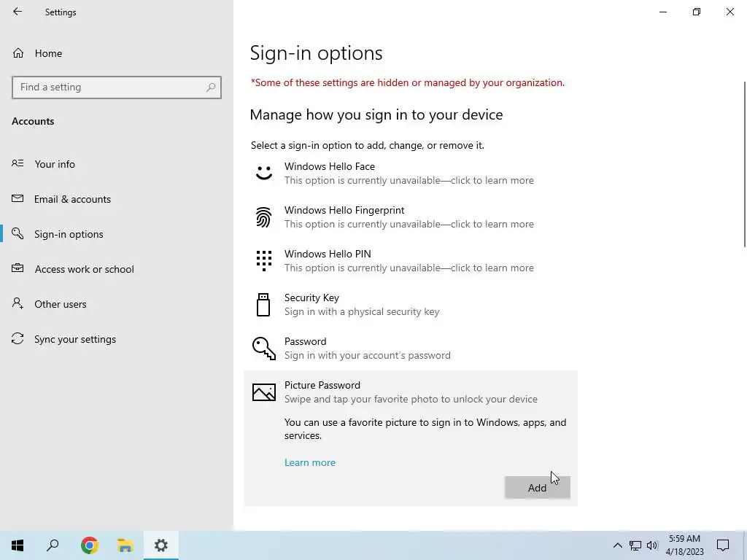
Task: Open the Windows Start menu
Action: pyautogui.click(x=18, y=545)
